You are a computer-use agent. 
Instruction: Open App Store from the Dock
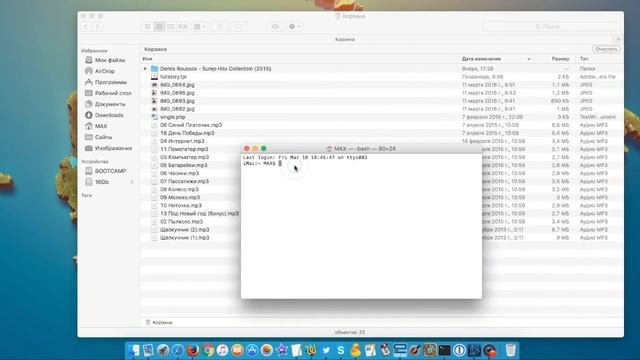coord(252,350)
